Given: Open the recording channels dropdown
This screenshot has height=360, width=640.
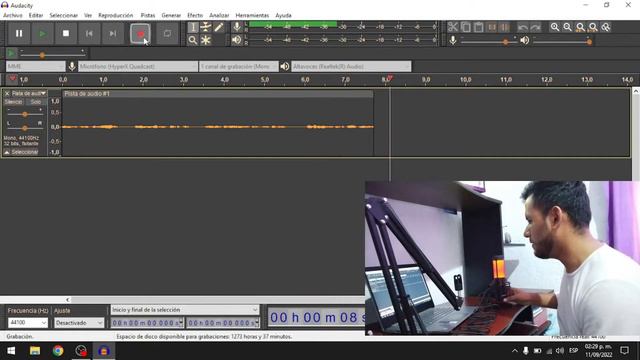Looking at the screenshot, I should (239, 66).
